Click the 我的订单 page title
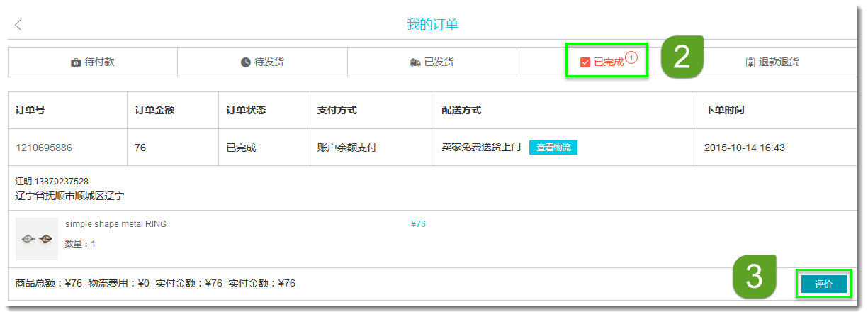 click(432, 25)
